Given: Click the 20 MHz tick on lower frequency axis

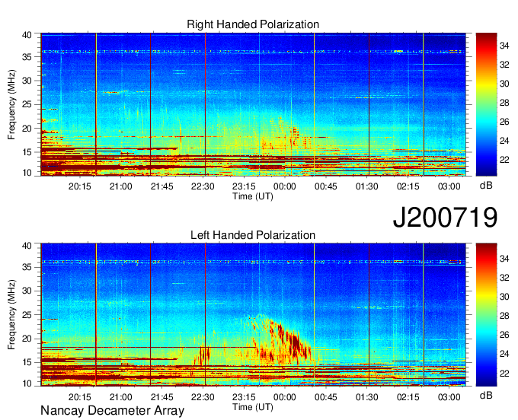Looking at the screenshot, I should pos(27,339).
